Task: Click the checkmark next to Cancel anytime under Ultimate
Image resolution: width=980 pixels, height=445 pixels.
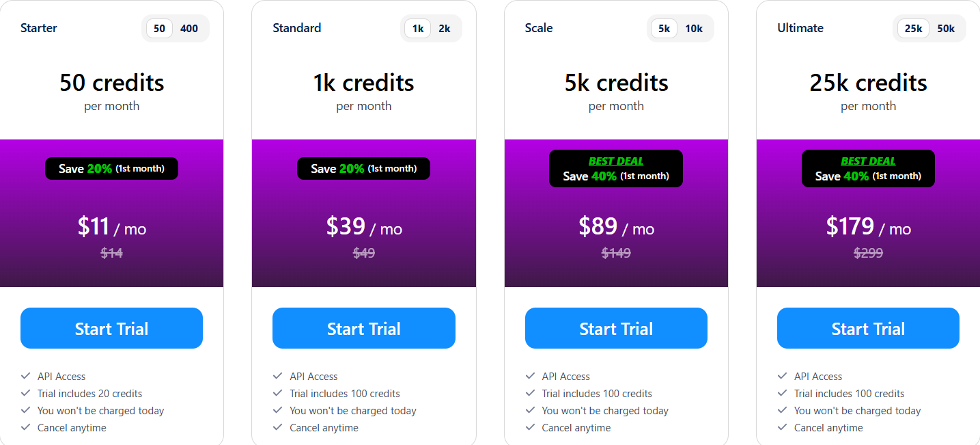Action: pyautogui.click(x=782, y=427)
